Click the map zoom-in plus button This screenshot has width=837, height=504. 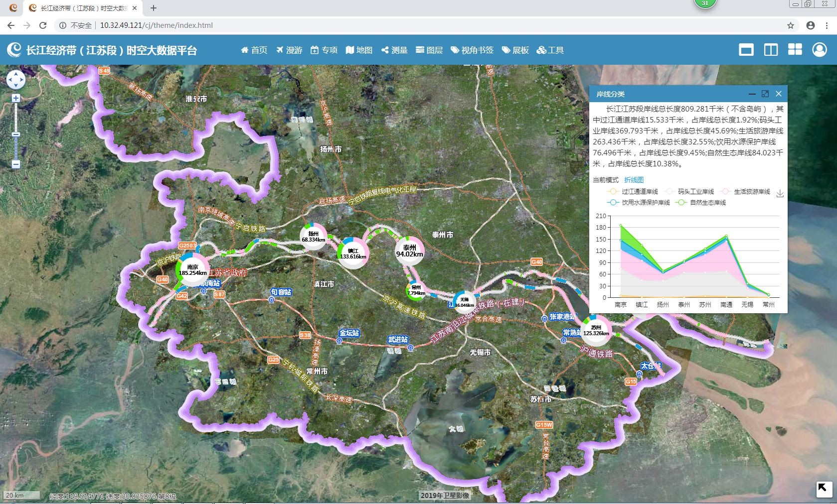tap(16, 98)
